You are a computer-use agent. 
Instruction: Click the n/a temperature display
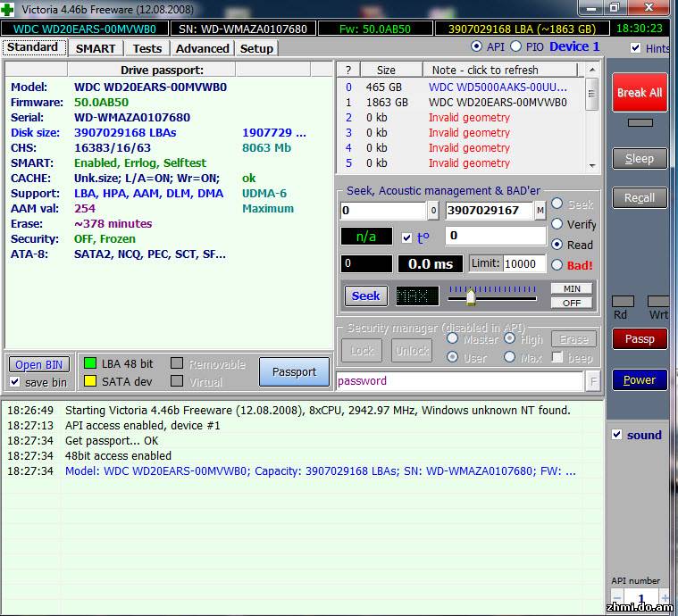(x=366, y=237)
